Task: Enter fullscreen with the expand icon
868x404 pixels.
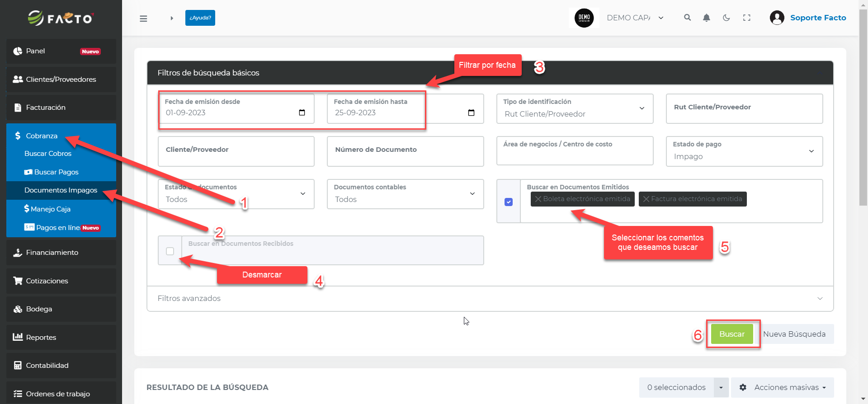Action: tap(746, 18)
